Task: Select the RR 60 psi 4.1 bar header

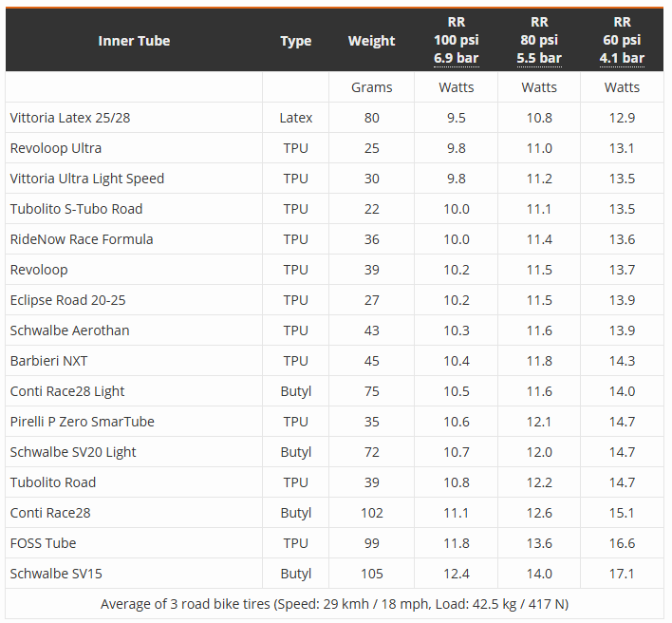Action: point(622,40)
